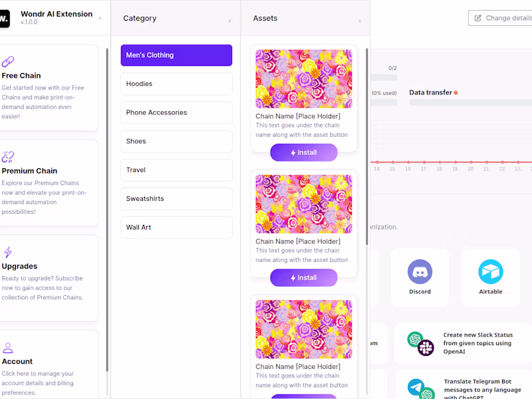
Task: Open the third asset floral thumbnail
Action: point(304,329)
